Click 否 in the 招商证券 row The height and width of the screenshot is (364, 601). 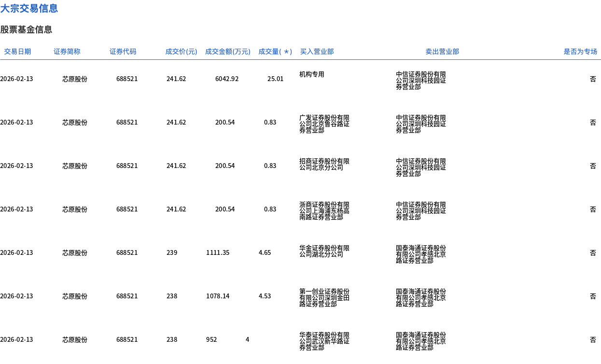coord(593,166)
